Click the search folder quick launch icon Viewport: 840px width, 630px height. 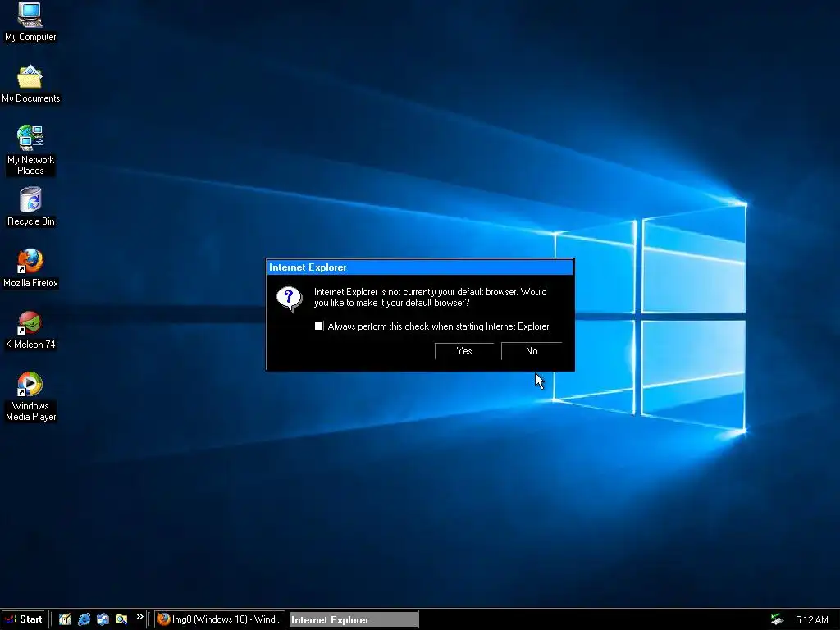tap(121, 619)
